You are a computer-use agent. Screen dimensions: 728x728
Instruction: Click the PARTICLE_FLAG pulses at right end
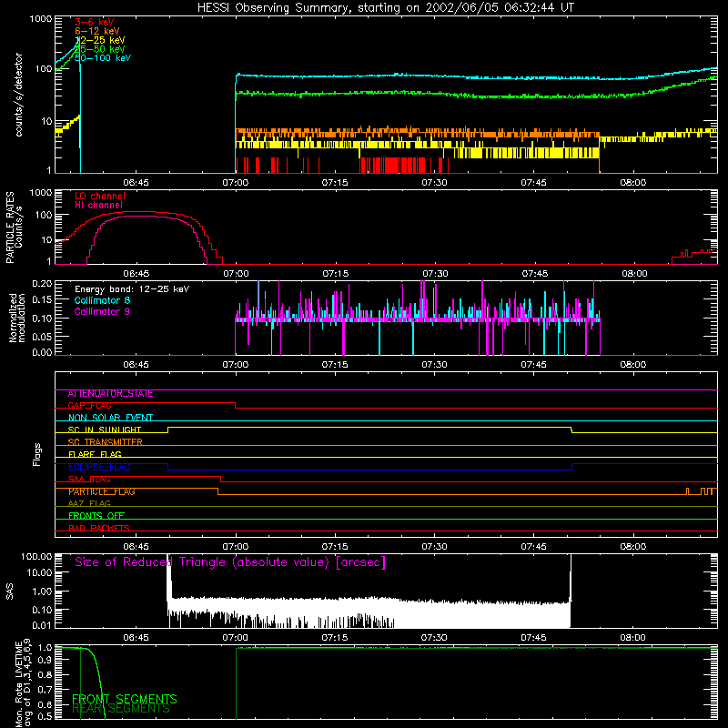point(701,491)
